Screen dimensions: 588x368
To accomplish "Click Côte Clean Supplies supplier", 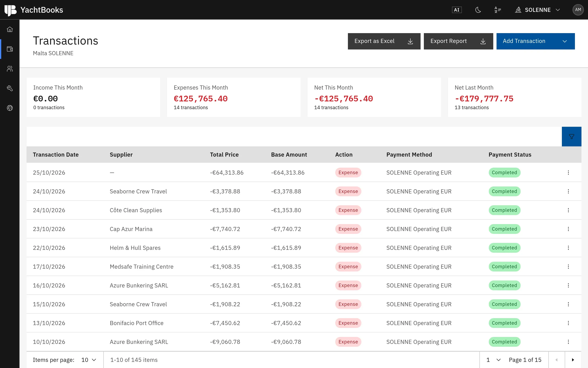I will 136,210.
